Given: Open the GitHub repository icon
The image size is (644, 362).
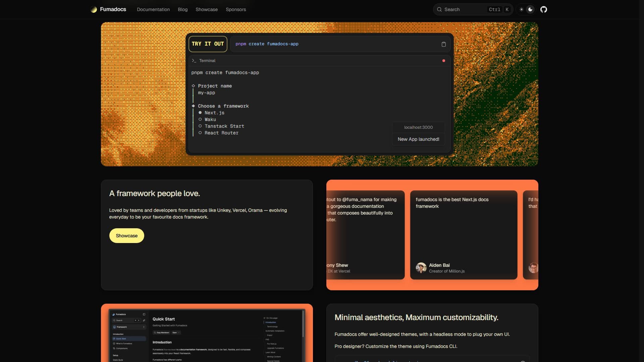Looking at the screenshot, I should point(544,9).
